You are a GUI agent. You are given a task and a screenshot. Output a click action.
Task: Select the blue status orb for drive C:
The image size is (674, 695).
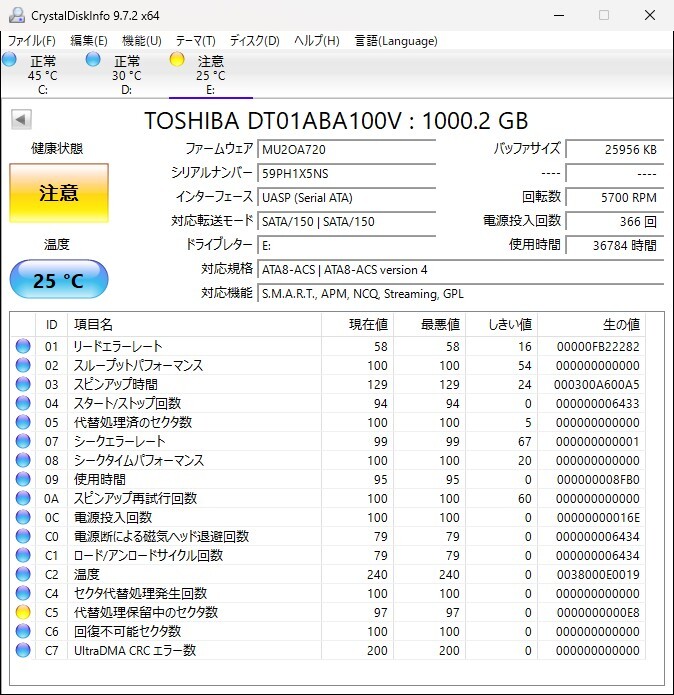click(9, 59)
